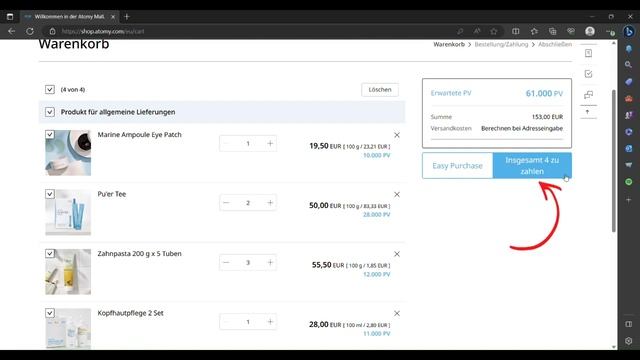The image size is (640, 360).
Task: Open the sidebar shopping tag icon
Action: [629, 82]
